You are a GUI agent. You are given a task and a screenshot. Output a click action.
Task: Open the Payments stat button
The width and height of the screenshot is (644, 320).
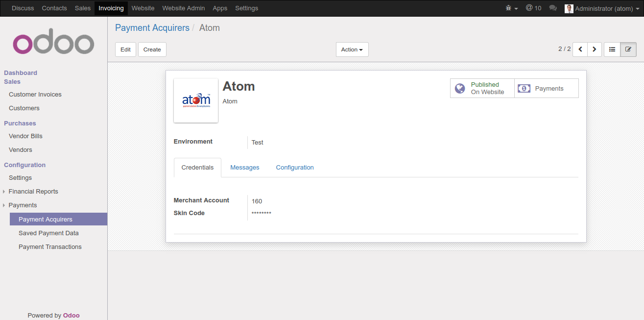547,88
